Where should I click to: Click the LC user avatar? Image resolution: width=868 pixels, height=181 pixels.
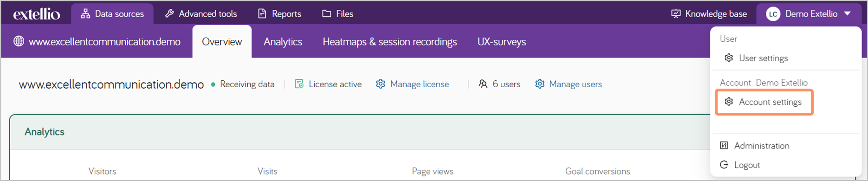[773, 14]
